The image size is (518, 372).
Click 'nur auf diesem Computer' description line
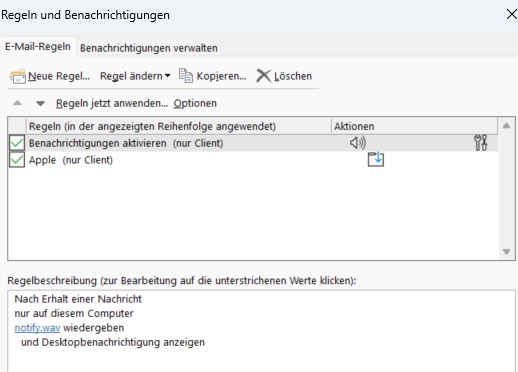click(74, 313)
